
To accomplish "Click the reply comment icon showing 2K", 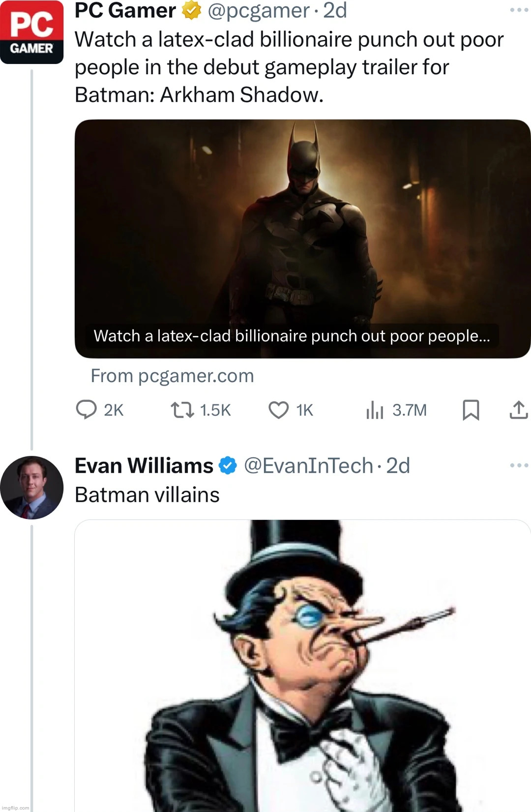I will coord(87,410).
